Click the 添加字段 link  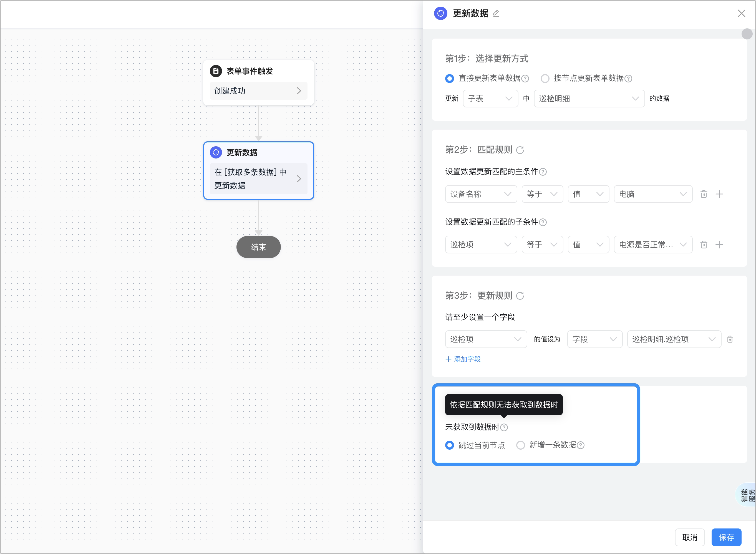[x=463, y=359]
